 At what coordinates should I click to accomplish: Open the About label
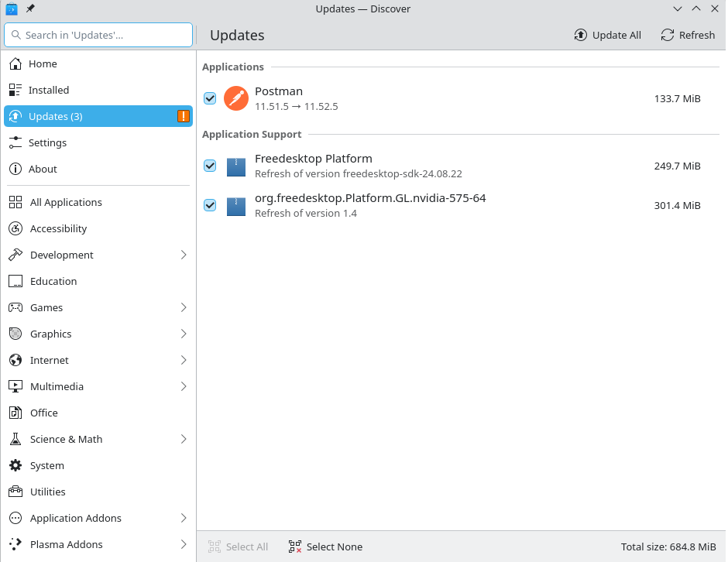click(43, 169)
